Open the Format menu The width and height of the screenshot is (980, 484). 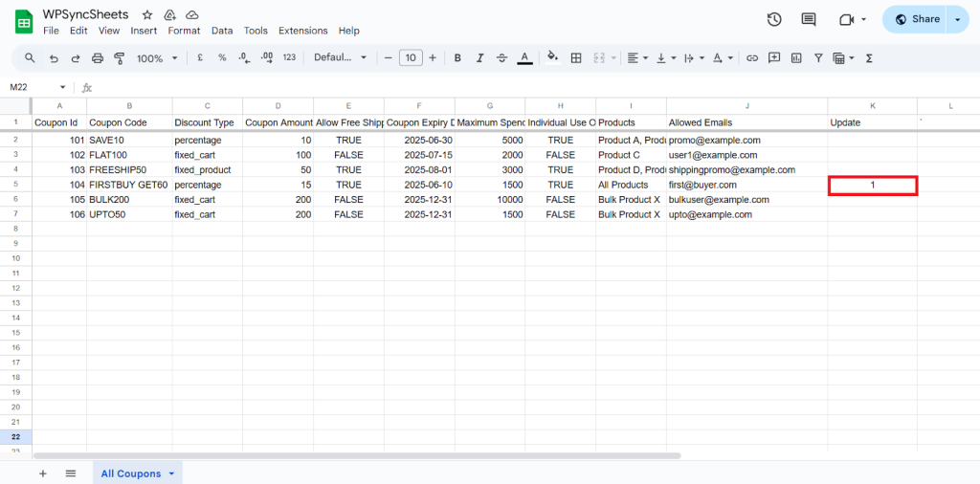click(x=185, y=31)
